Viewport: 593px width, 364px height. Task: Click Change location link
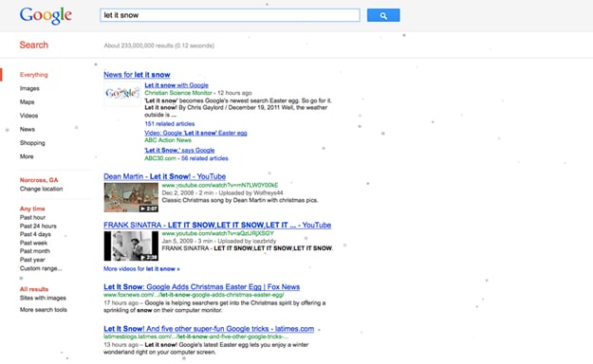(41, 189)
